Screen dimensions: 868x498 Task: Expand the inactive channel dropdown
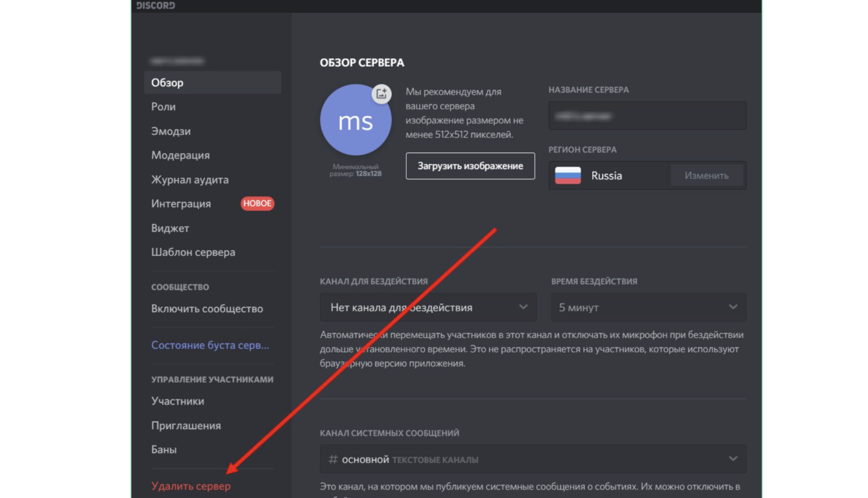428,307
